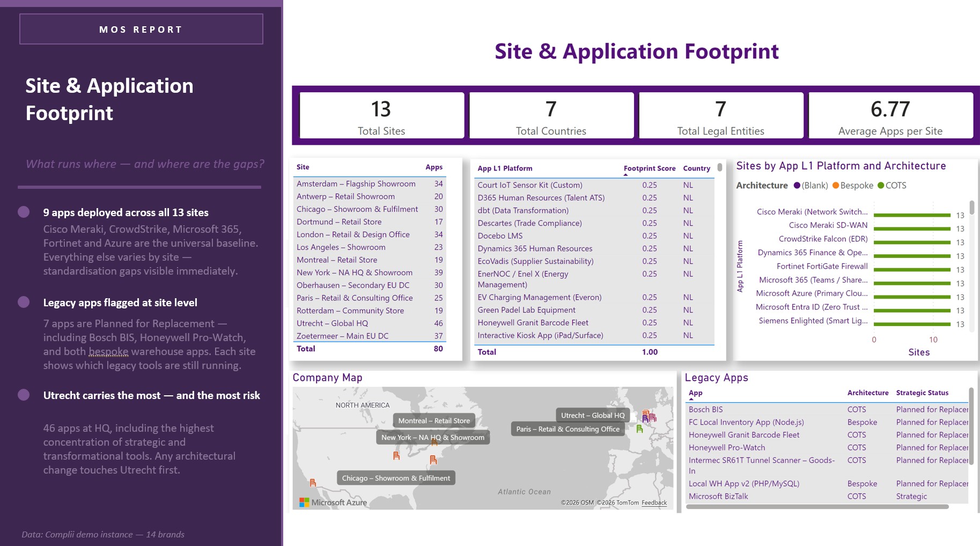
Task: Click the green building marker on the map
Action: (639, 429)
